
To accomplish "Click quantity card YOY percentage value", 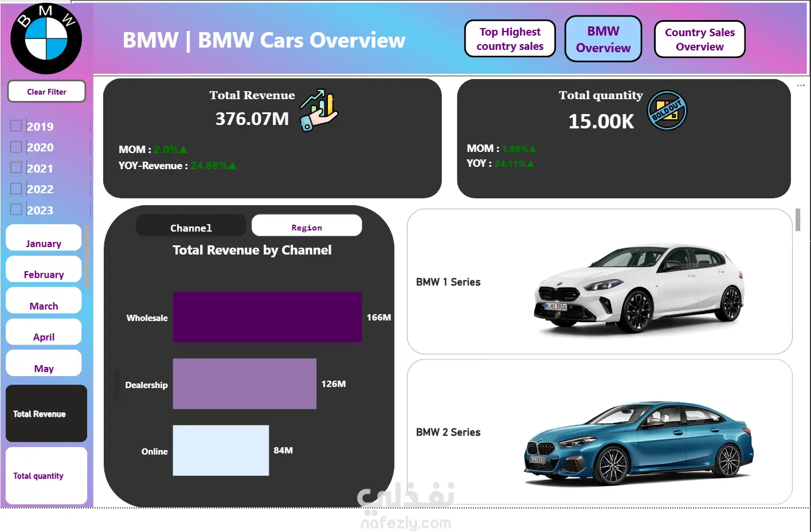I will coord(514,163).
